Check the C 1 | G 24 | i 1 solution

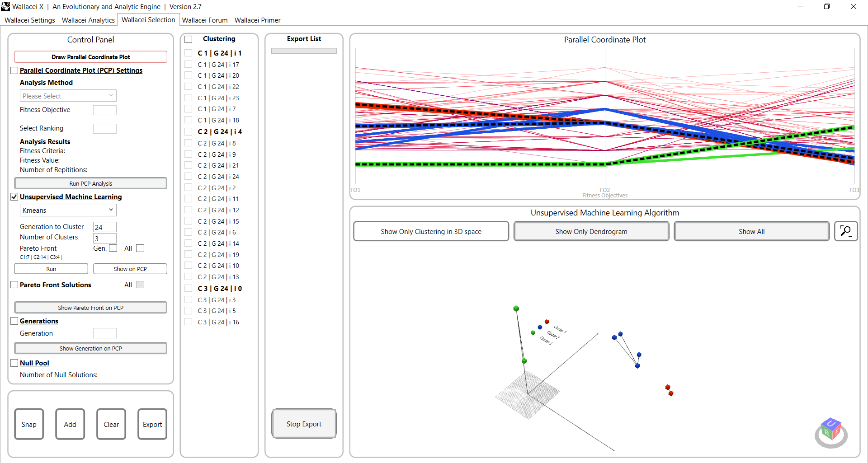point(189,53)
